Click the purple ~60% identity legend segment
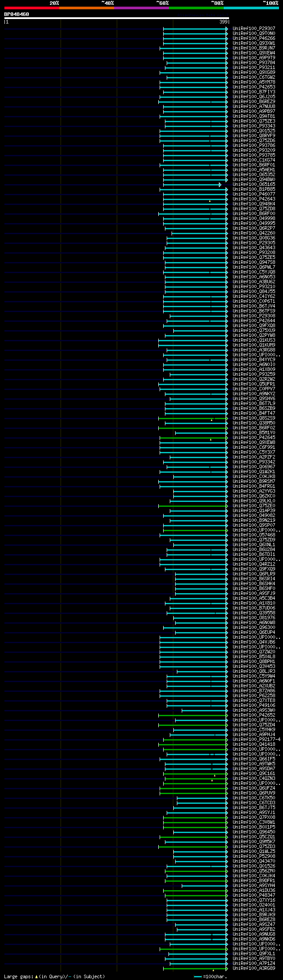Image resolution: width=283 pixels, height=980 pixels. [141, 8]
